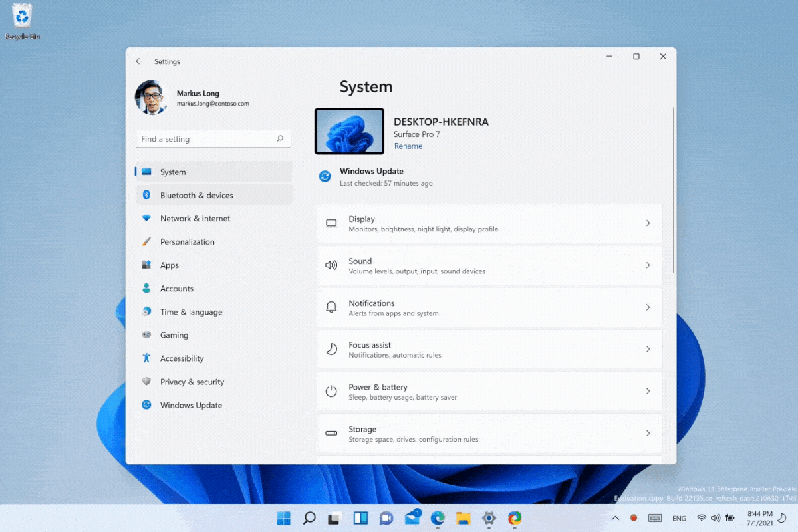Viewport: 798px width, 532px height.
Task: Open the Recycle Bin on desktop
Action: click(22, 21)
